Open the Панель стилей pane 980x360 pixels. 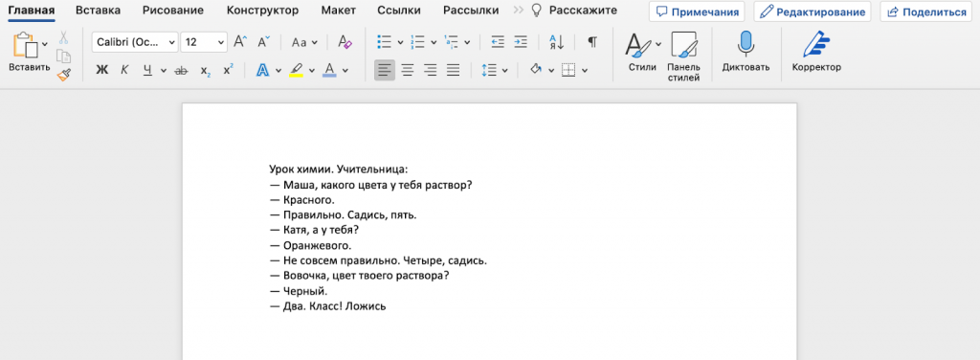683,57
